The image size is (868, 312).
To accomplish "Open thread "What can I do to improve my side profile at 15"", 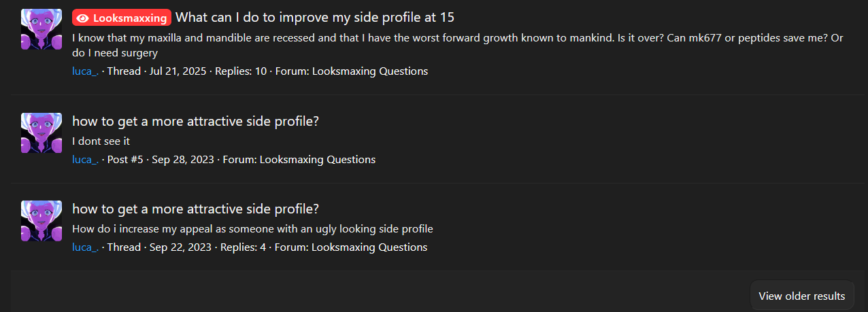I will click(315, 18).
